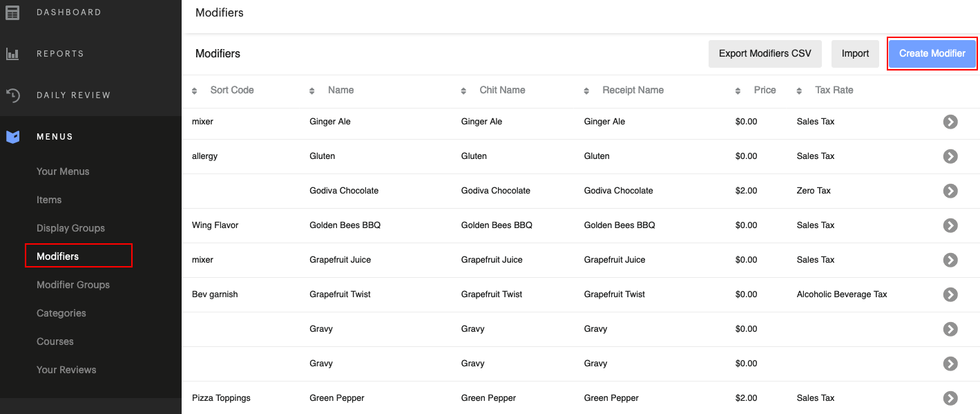Click the Daily Review clock icon
Image resolution: width=980 pixels, height=414 pixels.
12,95
